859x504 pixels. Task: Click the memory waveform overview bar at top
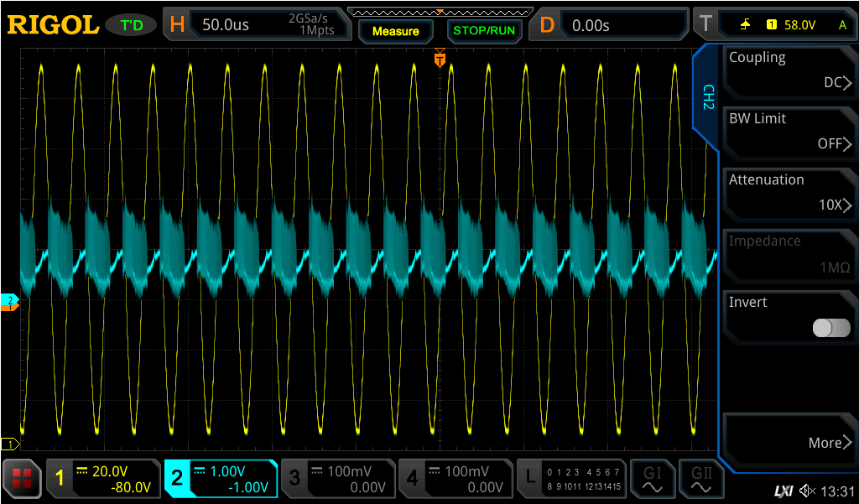pyautogui.click(x=440, y=12)
